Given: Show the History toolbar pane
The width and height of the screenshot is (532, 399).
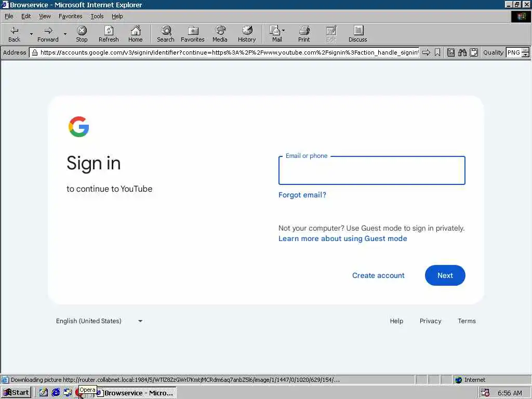Looking at the screenshot, I should pos(247,34).
